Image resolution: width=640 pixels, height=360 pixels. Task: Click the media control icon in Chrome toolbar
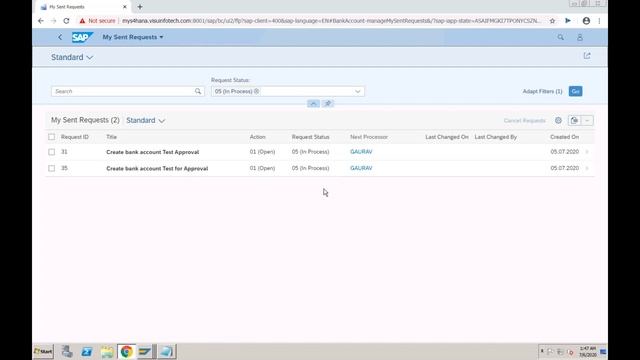point(568,21)
